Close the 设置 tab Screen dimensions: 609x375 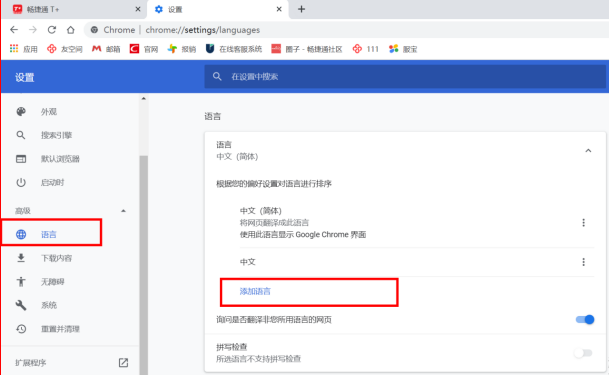coord(279,9)
